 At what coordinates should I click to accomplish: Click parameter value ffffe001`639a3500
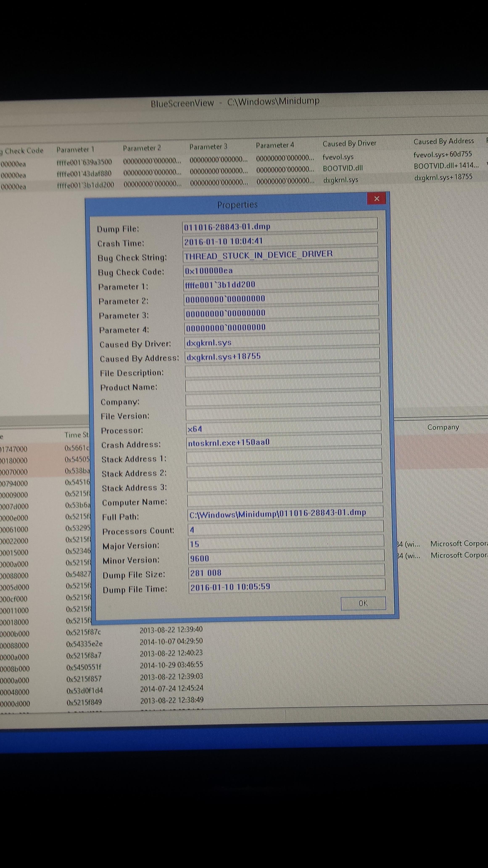[84, 162]
